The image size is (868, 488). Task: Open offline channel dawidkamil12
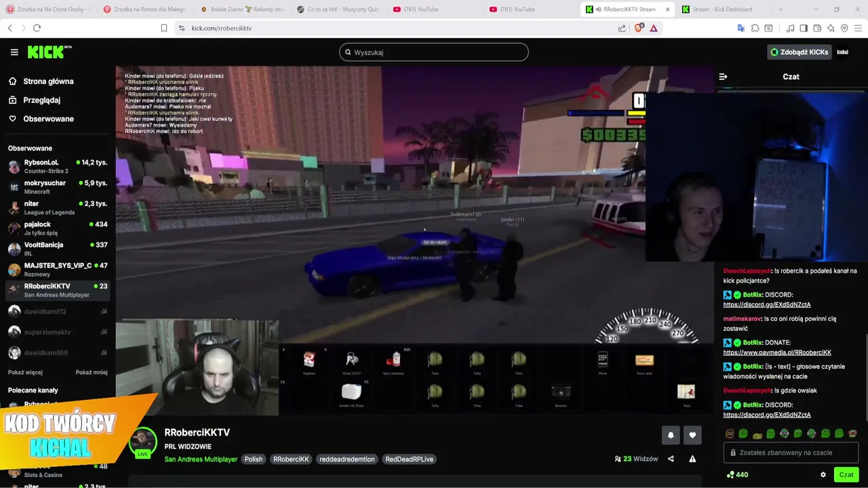coord(58,312)
